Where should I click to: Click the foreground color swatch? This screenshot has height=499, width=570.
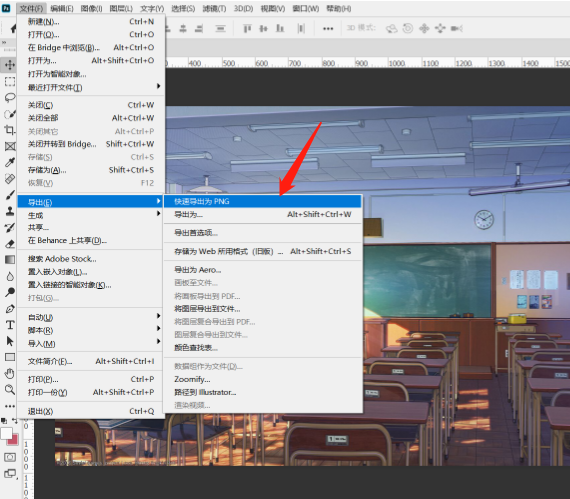(x=6, y=433)
